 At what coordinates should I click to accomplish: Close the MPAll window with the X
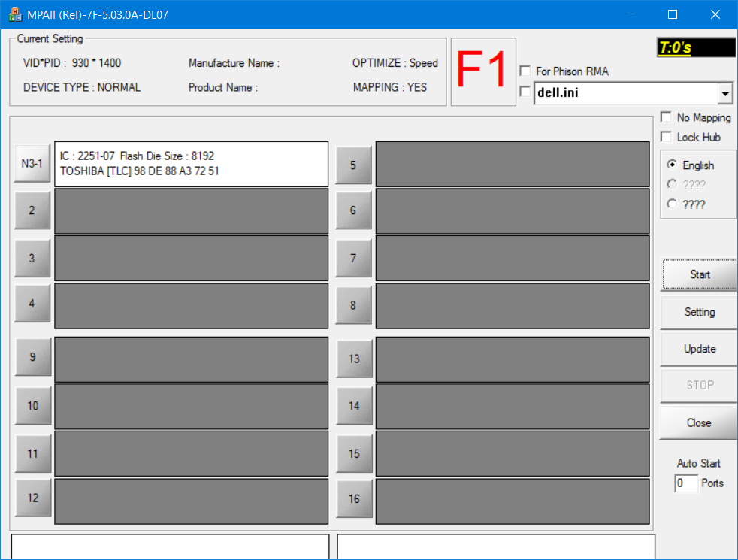click(x=715, y=14)
